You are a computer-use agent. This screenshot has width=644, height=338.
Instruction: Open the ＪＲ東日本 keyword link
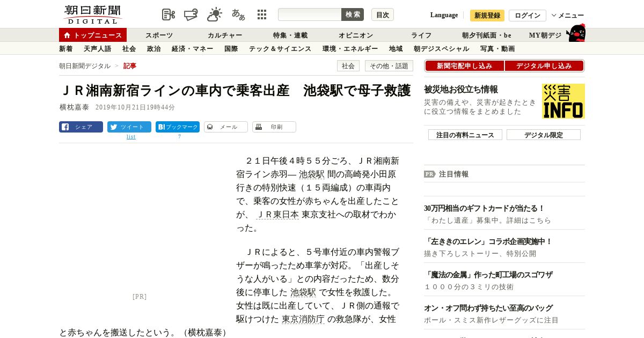point(277,215)
